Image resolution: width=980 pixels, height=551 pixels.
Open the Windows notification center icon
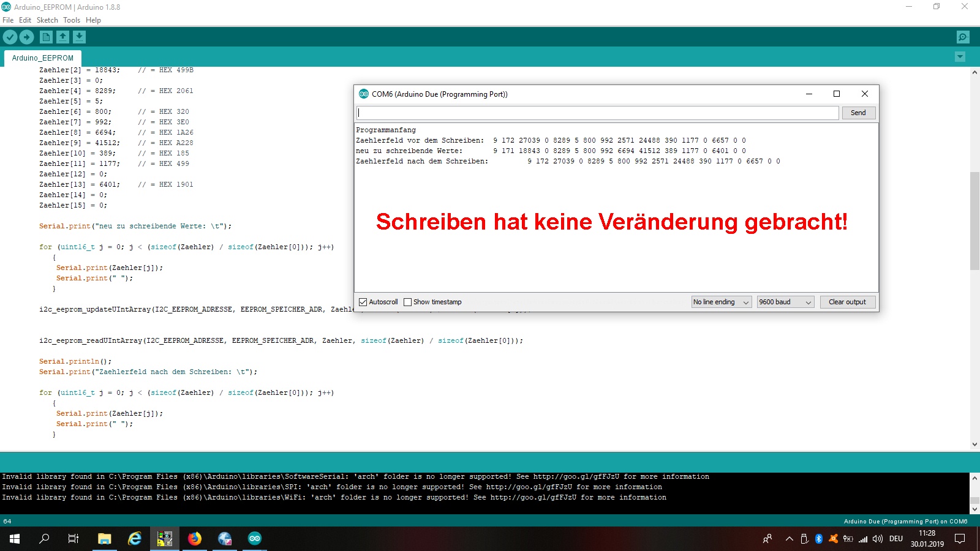pyautogui.click(x=960, y=539)
